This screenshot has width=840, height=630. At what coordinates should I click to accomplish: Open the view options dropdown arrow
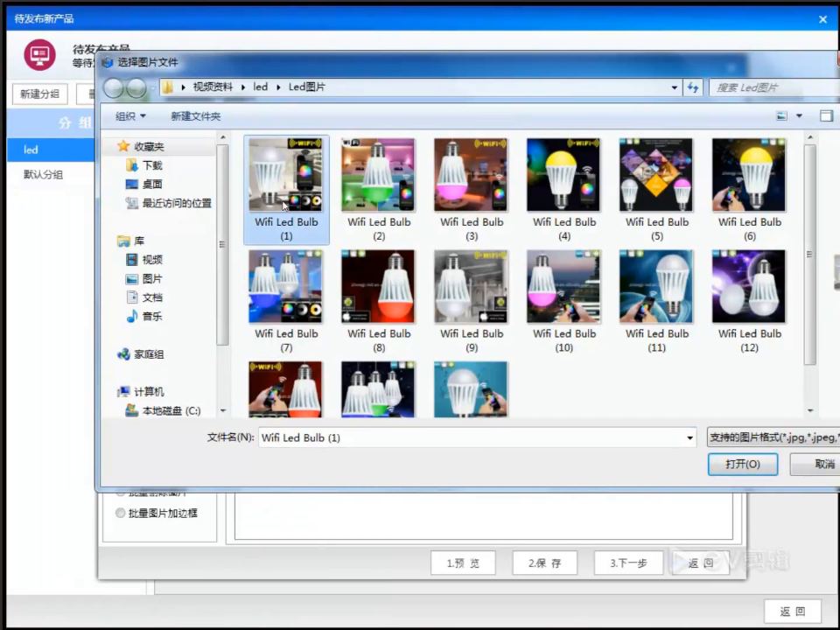pos(799,115)
